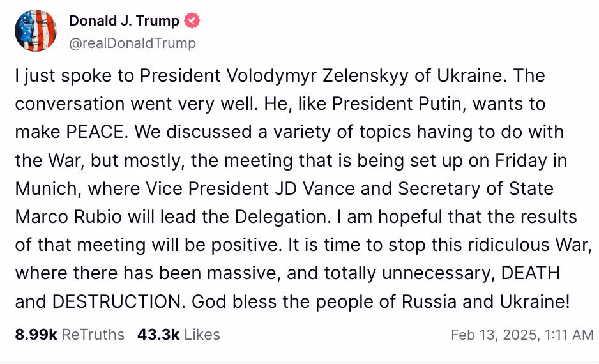Click the word Munich in the post

(x=47, y=188)
